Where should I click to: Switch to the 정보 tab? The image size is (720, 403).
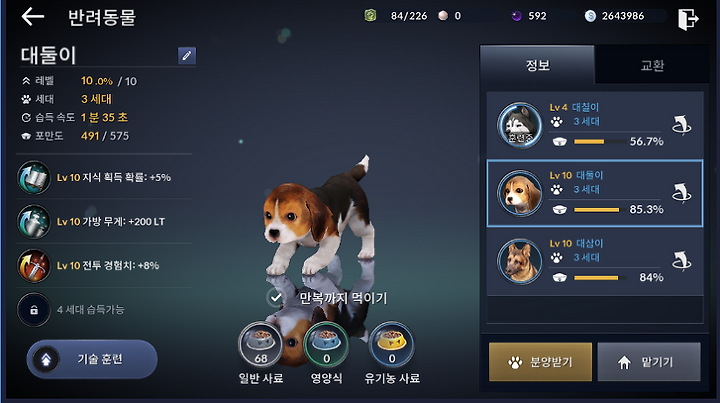click(537, 65)
